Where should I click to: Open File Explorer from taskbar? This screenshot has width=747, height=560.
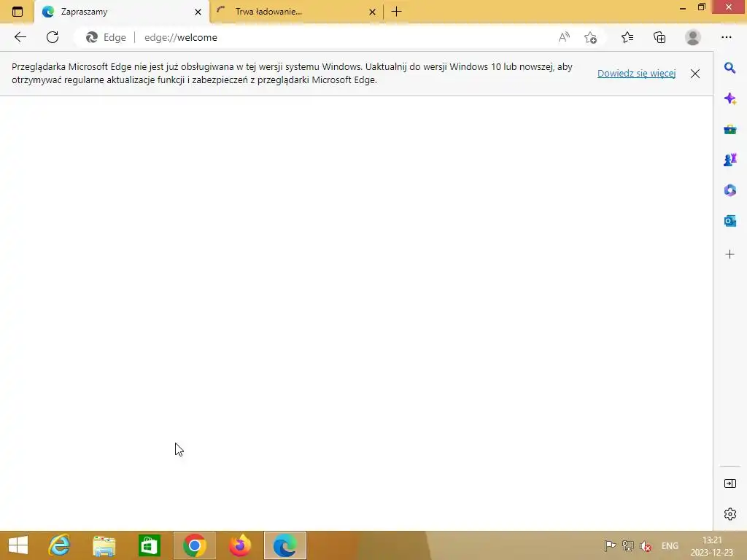pyautogui.click(x=104, y=545)
